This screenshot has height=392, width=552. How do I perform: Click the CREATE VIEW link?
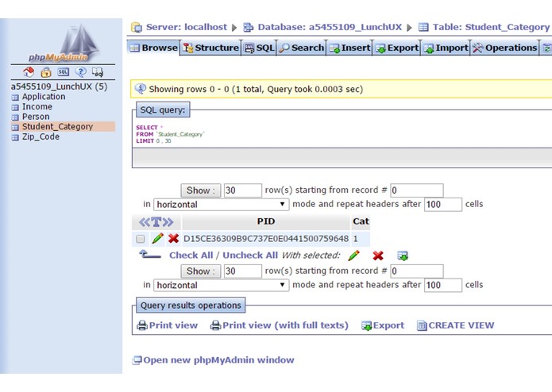coord(461,325)
